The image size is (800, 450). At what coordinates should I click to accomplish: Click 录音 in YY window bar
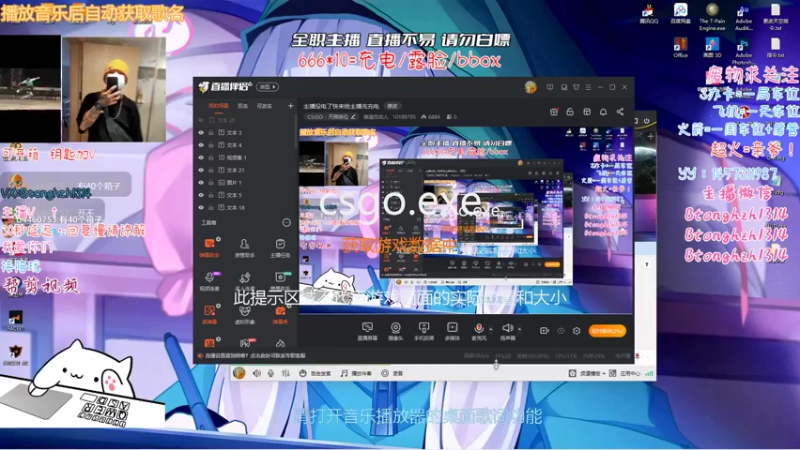(392, 373)
